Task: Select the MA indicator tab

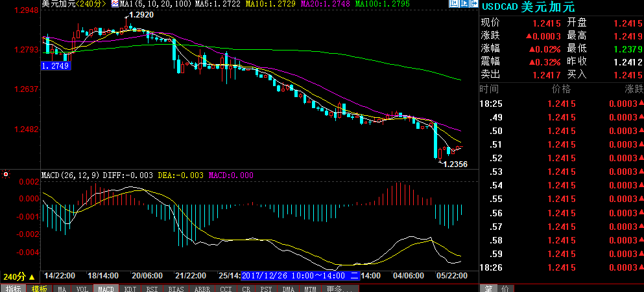Action: pyautogui.click(x=62, y=287)
